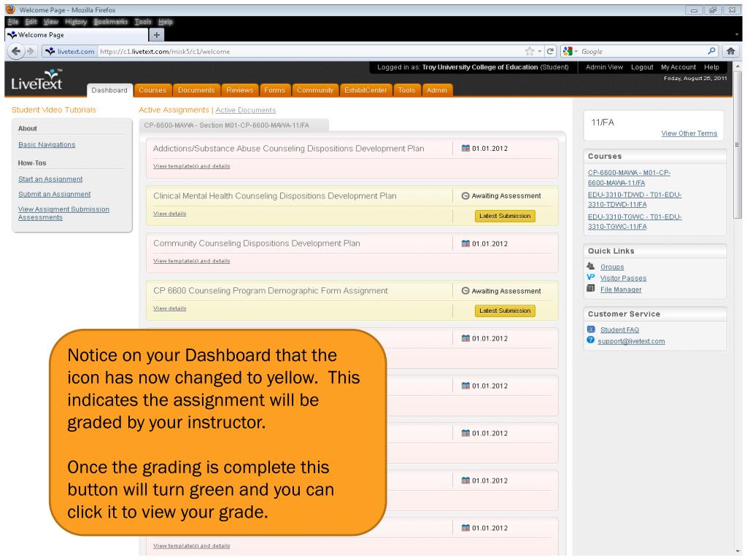
Task: Click the support@livetext.com email link
Action: pos(631,341)
